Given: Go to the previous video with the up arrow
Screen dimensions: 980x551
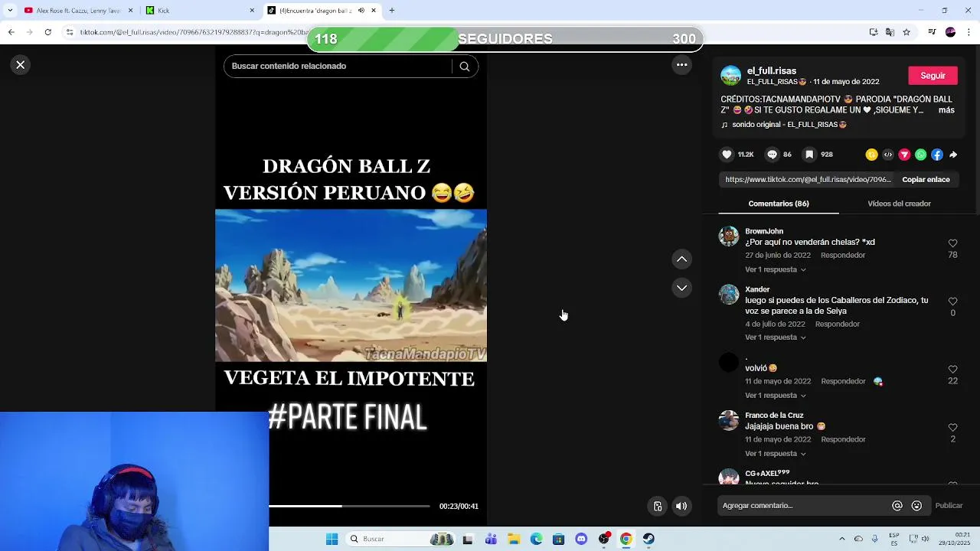Looking at the screenshot, I should coord(681,259).
